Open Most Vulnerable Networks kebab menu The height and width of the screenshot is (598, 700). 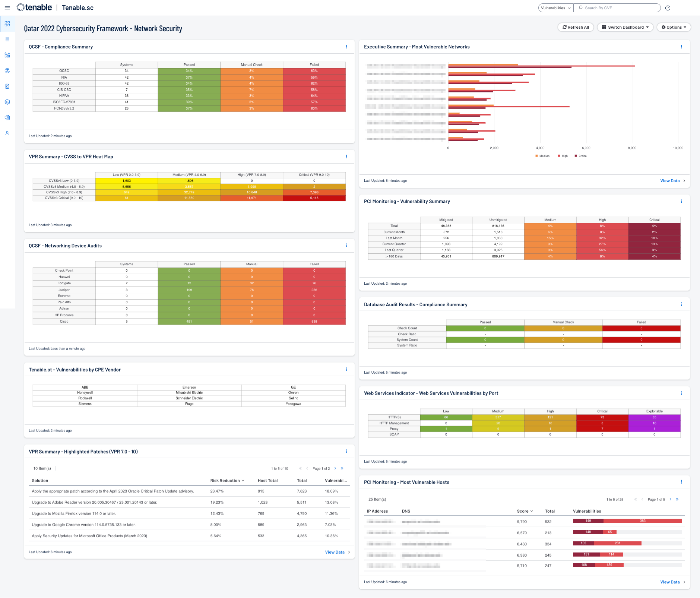681,47
